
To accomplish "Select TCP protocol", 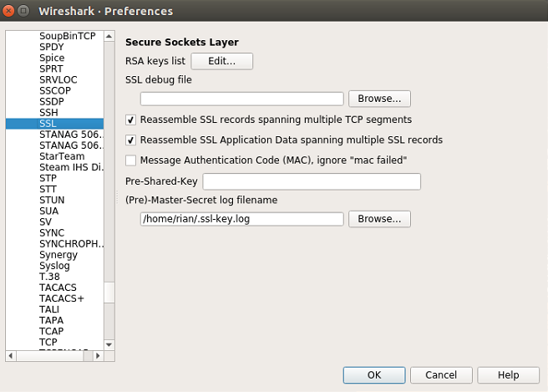I will [48, 343].
